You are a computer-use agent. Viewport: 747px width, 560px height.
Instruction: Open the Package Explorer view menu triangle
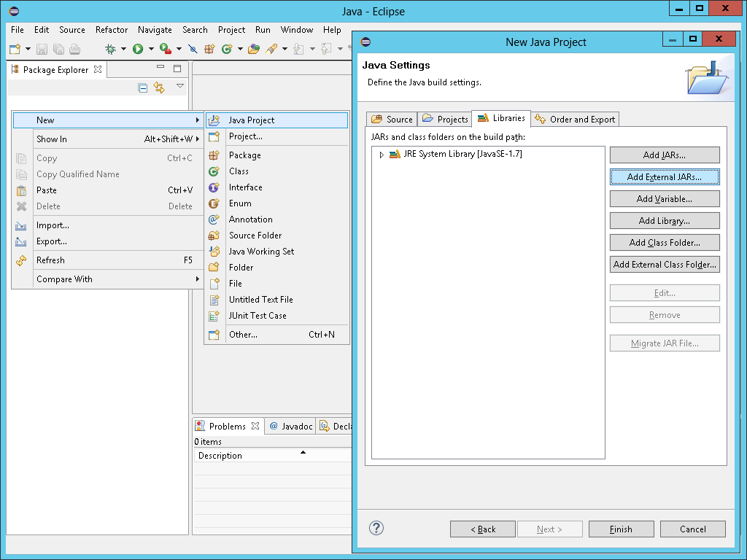click(x=180, y=87)
